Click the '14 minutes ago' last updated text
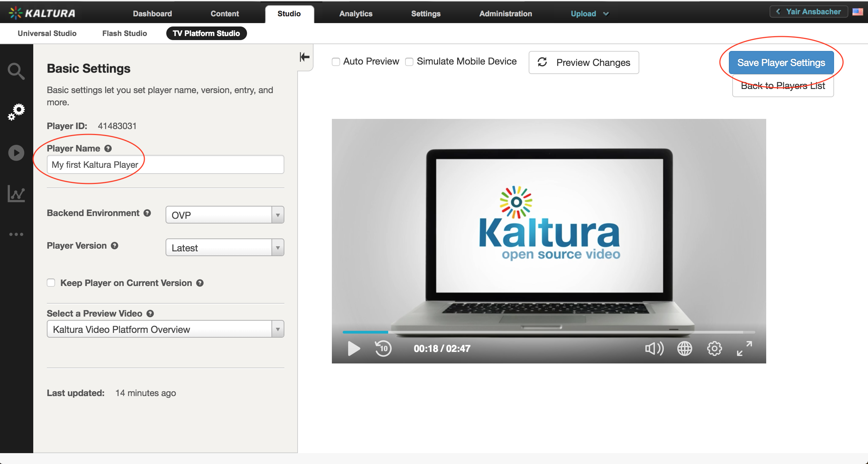 coord(146,393)
